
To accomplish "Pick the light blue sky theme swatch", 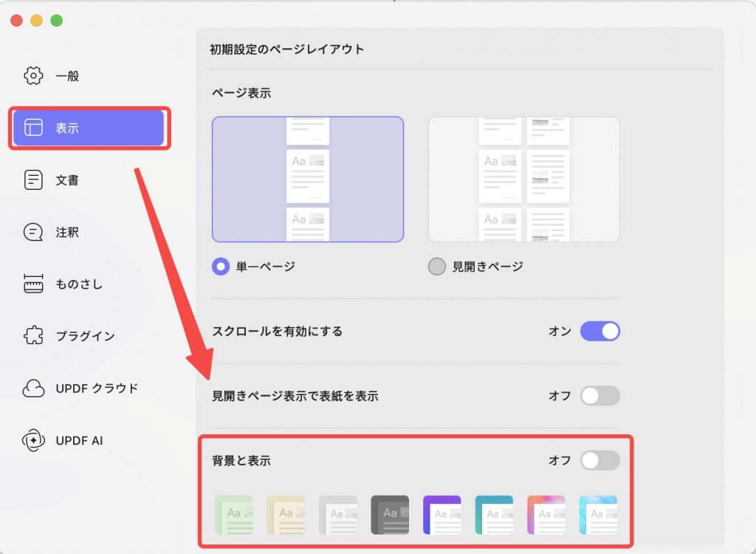I will [598, 515].
